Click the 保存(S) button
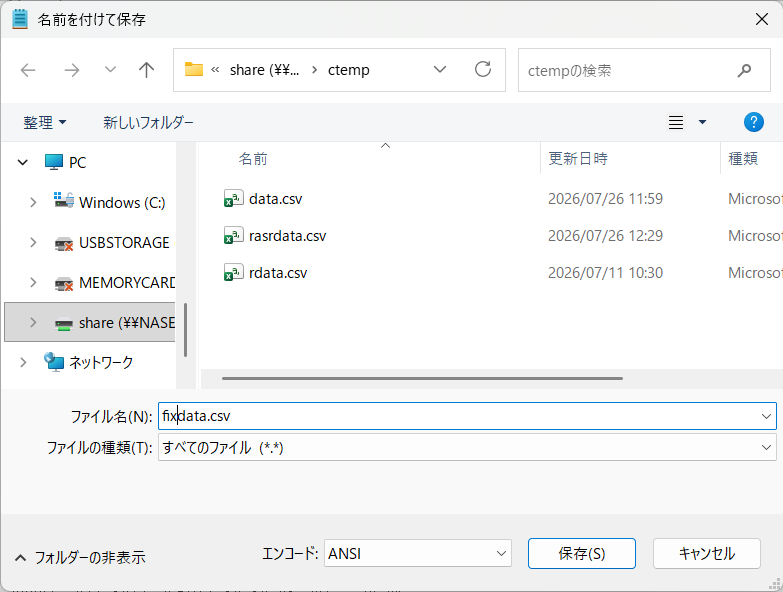This screenshot has height=592, width=783. (582, 553)
